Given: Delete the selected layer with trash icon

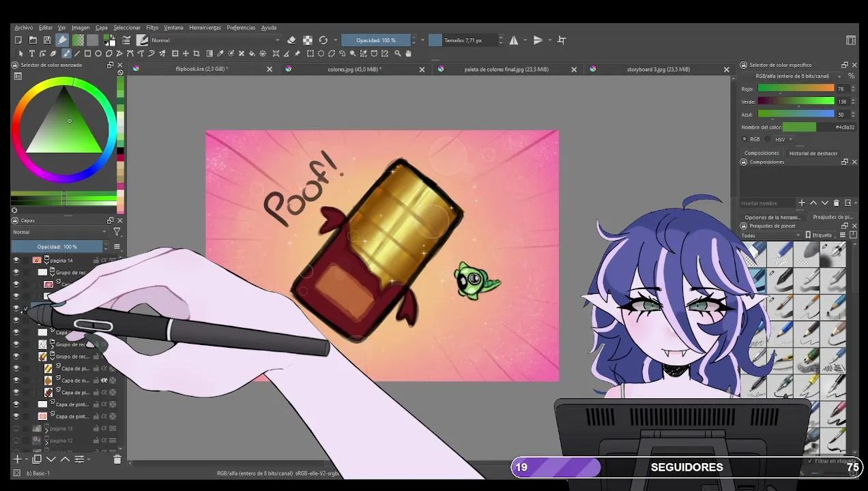Looking at the screenshot, I should (x=117, y=460).
